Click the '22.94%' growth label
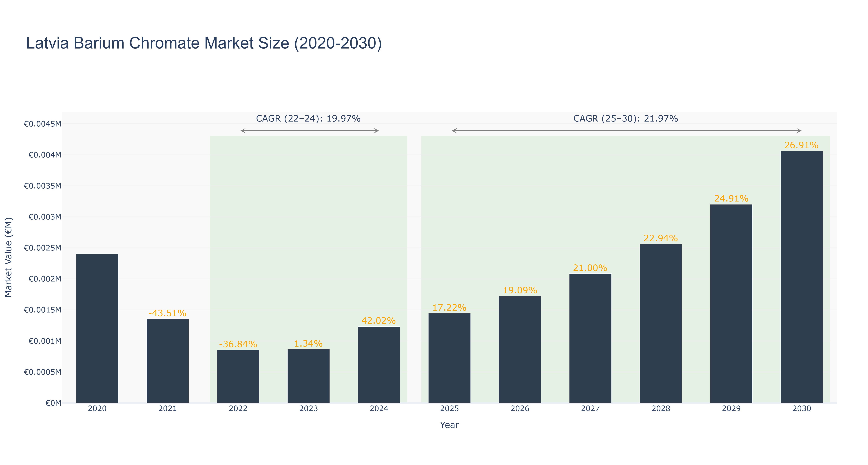868x465 pixels. pyautogui.click(x=660, y=238)
